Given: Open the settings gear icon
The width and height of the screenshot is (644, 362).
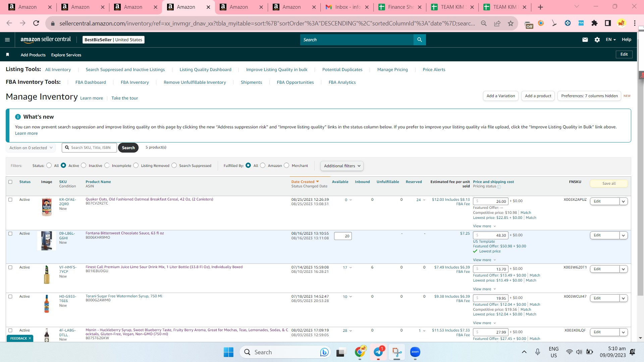Looking at the screenshot, I should [597, 40].
